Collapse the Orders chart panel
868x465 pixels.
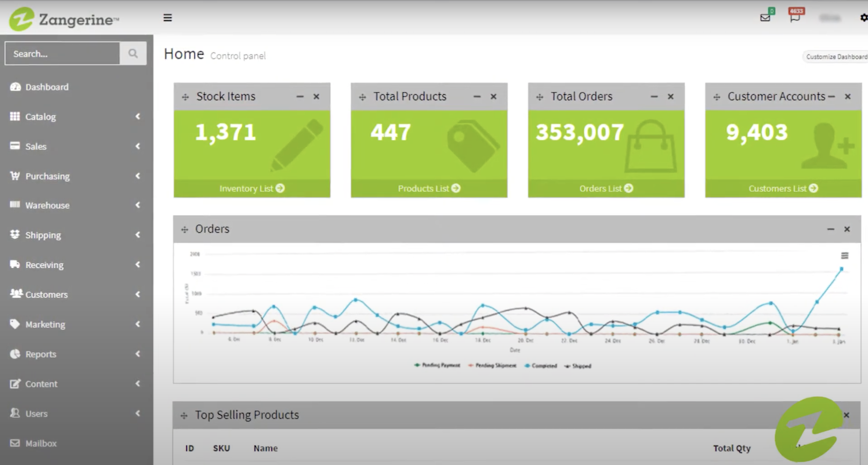click(x=831, y=229)
